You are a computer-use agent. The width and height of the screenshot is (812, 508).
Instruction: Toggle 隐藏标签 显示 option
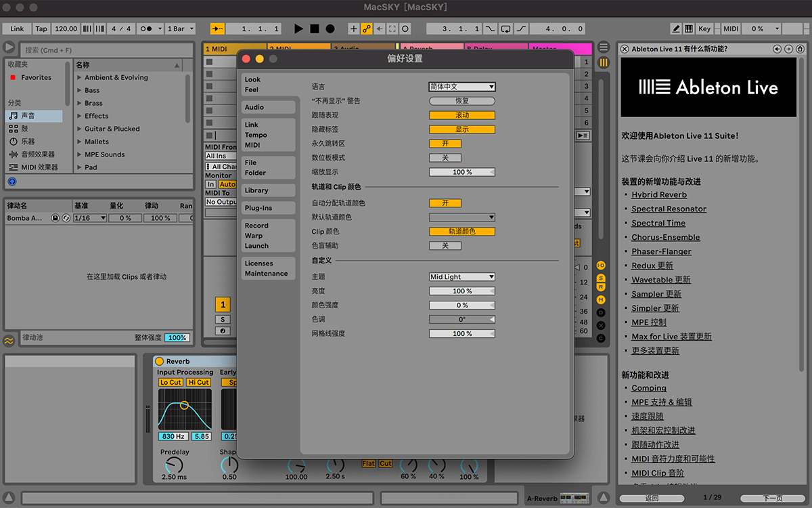click(462, 129)
